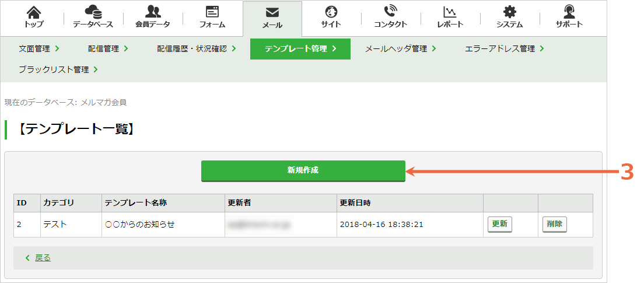Open the データベース cloud database icon
The width and height of the screenshot is (644, 283).
[93, 12]
